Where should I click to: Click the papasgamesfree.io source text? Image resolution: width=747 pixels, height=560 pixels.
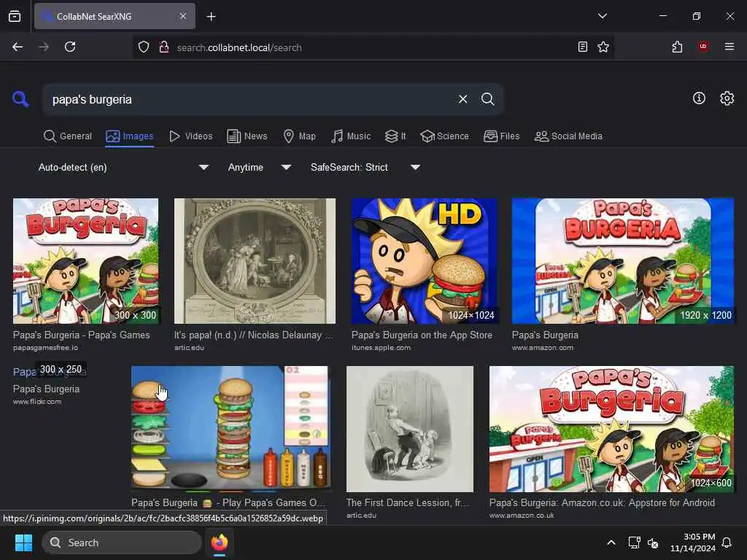45,348
